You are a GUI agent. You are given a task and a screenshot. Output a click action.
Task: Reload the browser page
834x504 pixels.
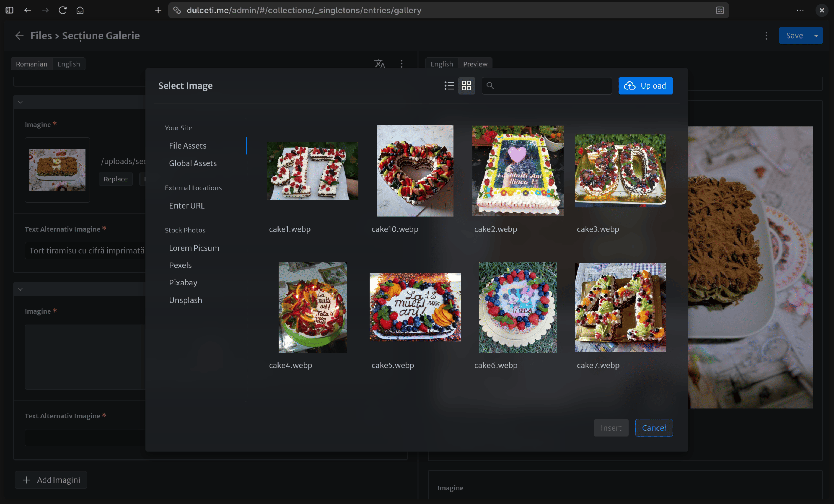point(62,10)
